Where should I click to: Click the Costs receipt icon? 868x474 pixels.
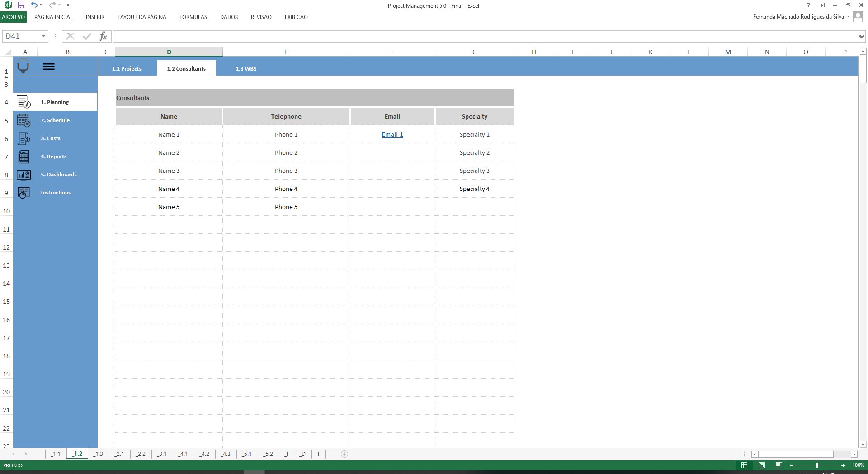tap(24, 138)
